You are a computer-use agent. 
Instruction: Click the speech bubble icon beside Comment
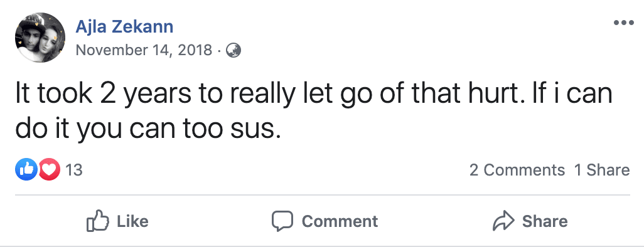pyautogui.click(x=282, y=221)
